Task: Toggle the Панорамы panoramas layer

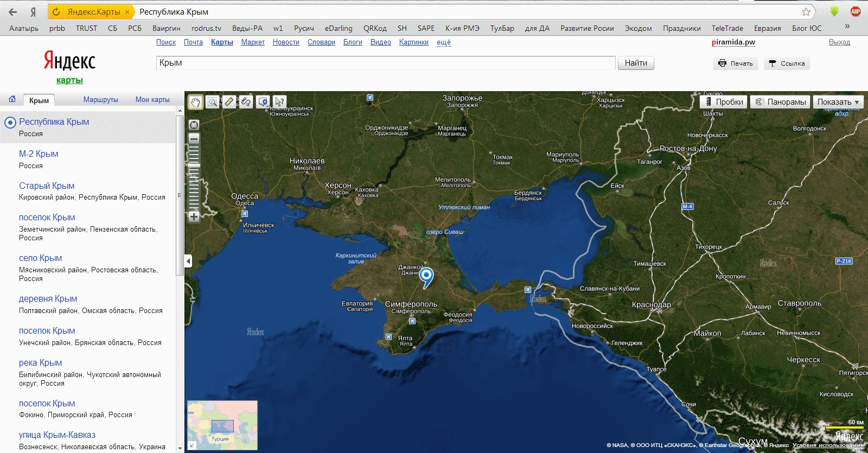Action: click(x=780, y=102)
